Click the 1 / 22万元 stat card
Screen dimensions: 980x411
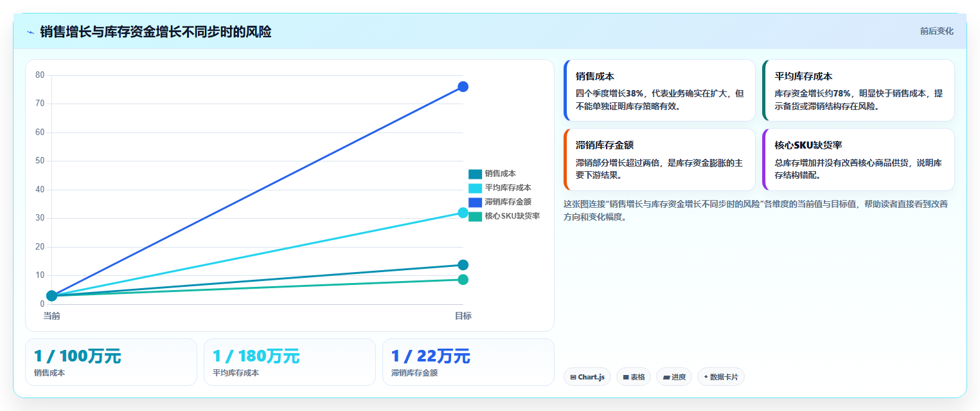[x=468, y=362]
